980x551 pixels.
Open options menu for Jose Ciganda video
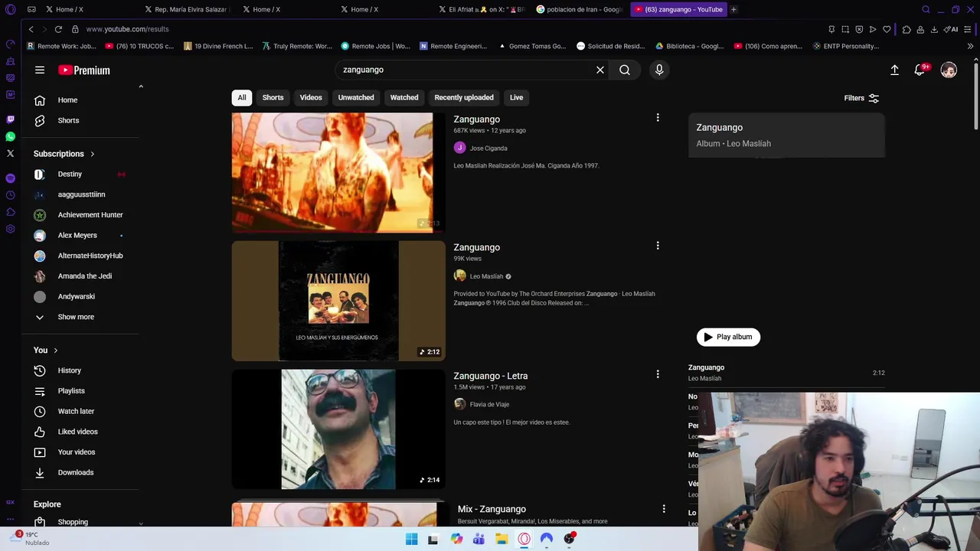[658, 118]
